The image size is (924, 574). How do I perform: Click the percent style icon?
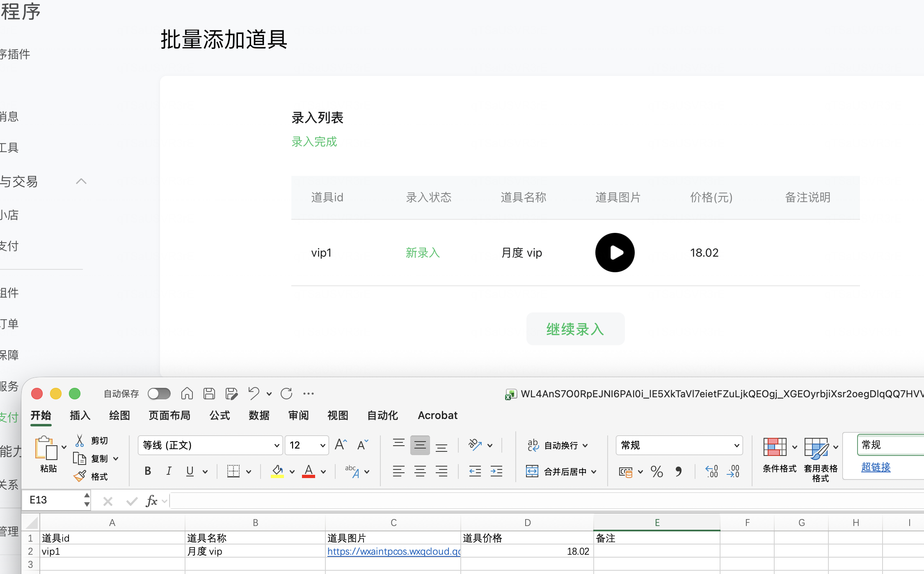[656, 471]
